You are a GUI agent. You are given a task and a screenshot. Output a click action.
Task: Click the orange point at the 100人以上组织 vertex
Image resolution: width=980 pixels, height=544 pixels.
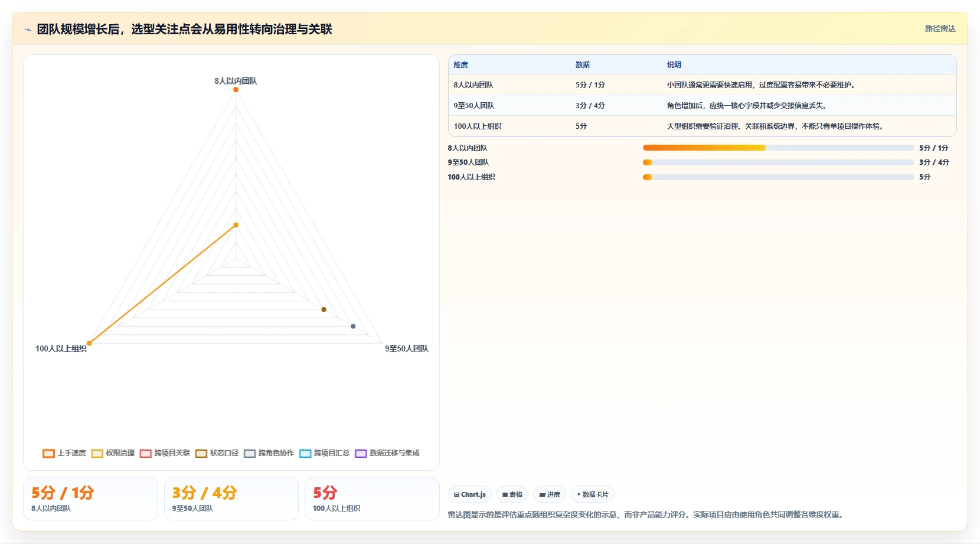89,343
